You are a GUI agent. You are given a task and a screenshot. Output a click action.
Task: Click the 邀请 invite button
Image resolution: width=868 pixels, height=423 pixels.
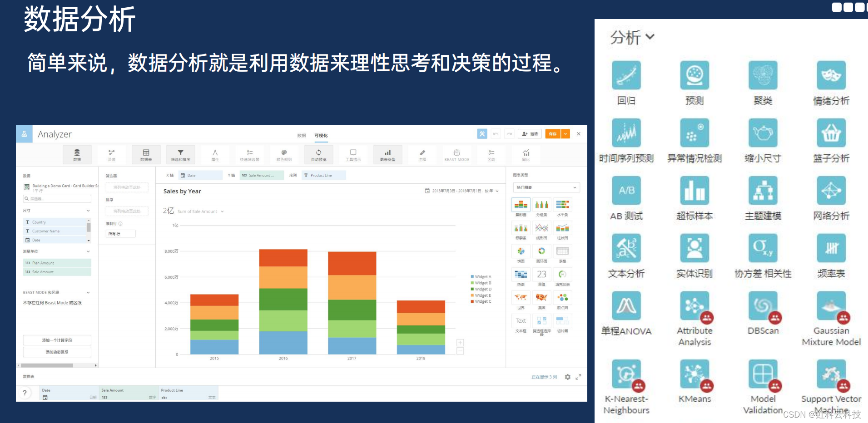pyautogui.click(x=530, y=134)
